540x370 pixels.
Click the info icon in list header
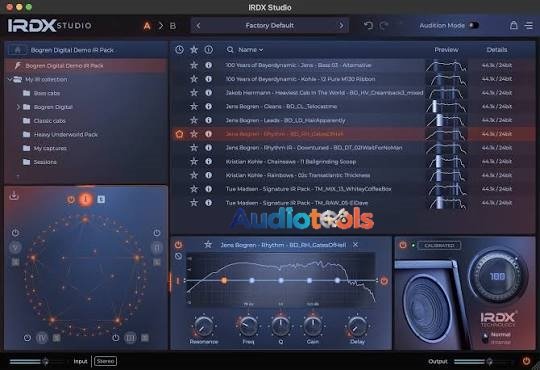[208, 50]
